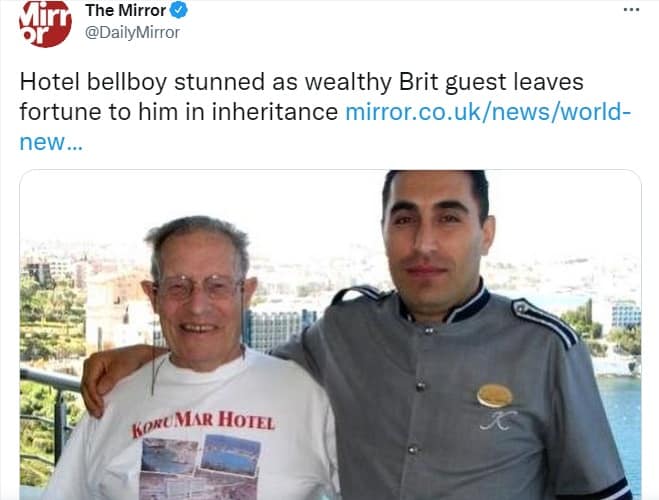The width and height of the screenshot is (659, 500).
Task: Open the three-dot more options menu
Action: tap(631, 10)
